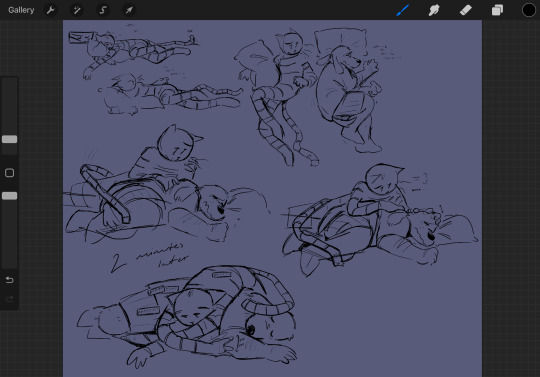Select the Brush tool

coord(403,10)
